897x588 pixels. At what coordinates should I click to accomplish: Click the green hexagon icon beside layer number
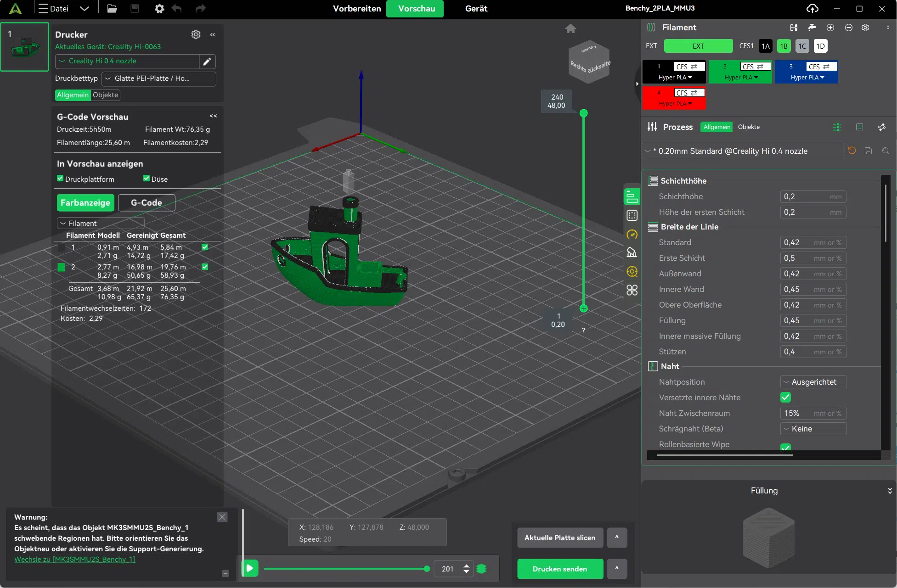[x=481, y=569]
